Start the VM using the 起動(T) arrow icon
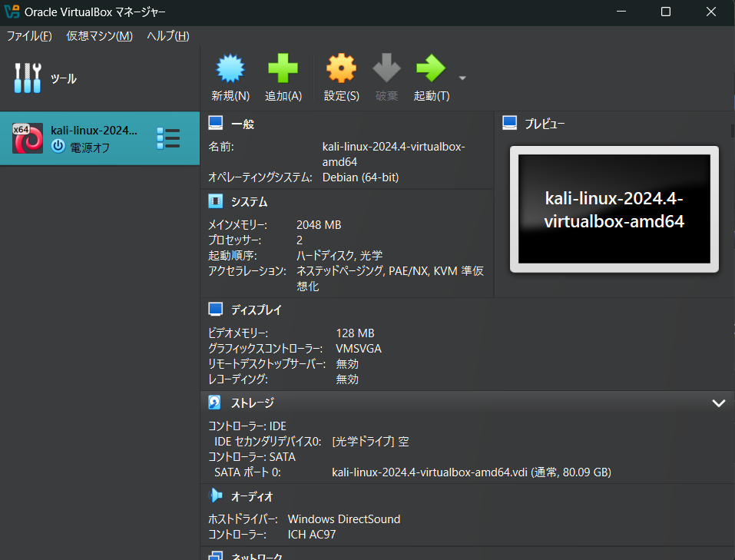This screenshot has height=560, width=735. [x=431, y=75]
